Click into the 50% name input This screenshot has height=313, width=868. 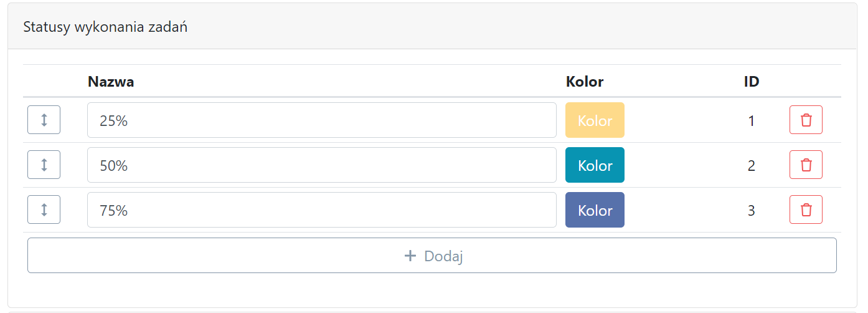click(x=322, y=165)
